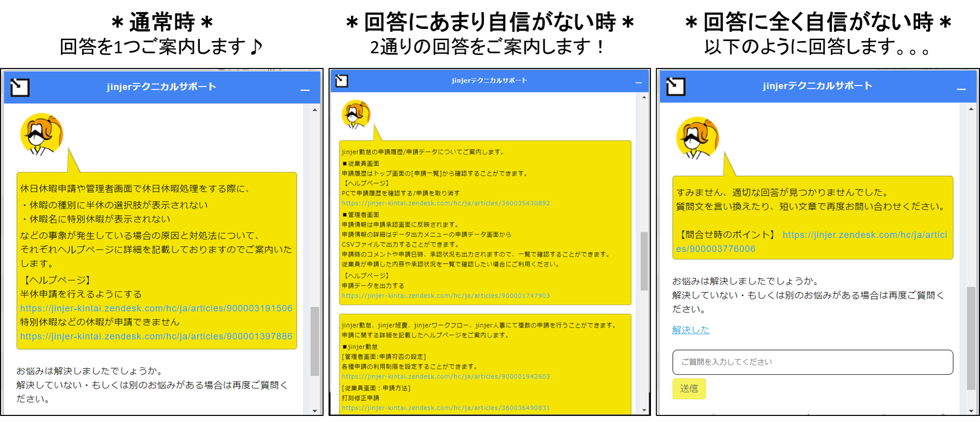The width and height of the screenshot is (980, 422).
Task: Open the half-day leave article link ending 900003191506
Action: point(156,308)
